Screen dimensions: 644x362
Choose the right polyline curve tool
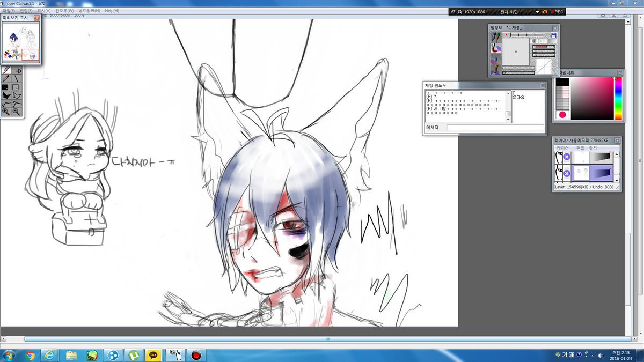18,103
